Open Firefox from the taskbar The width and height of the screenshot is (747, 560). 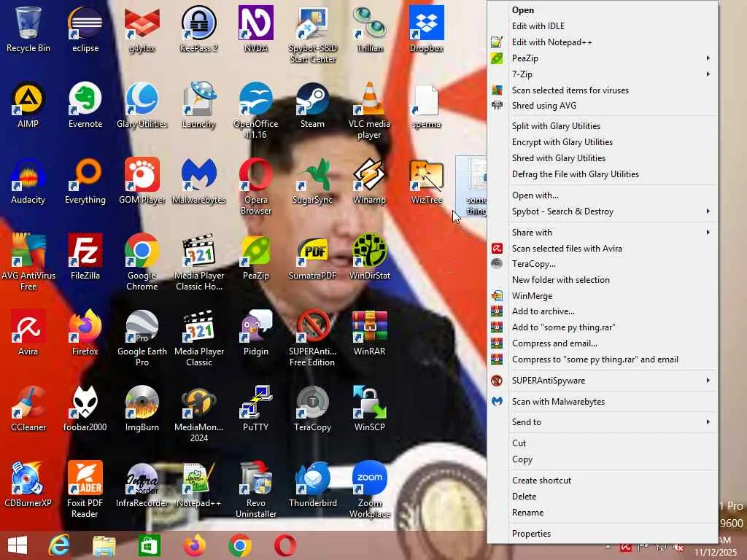194,545
